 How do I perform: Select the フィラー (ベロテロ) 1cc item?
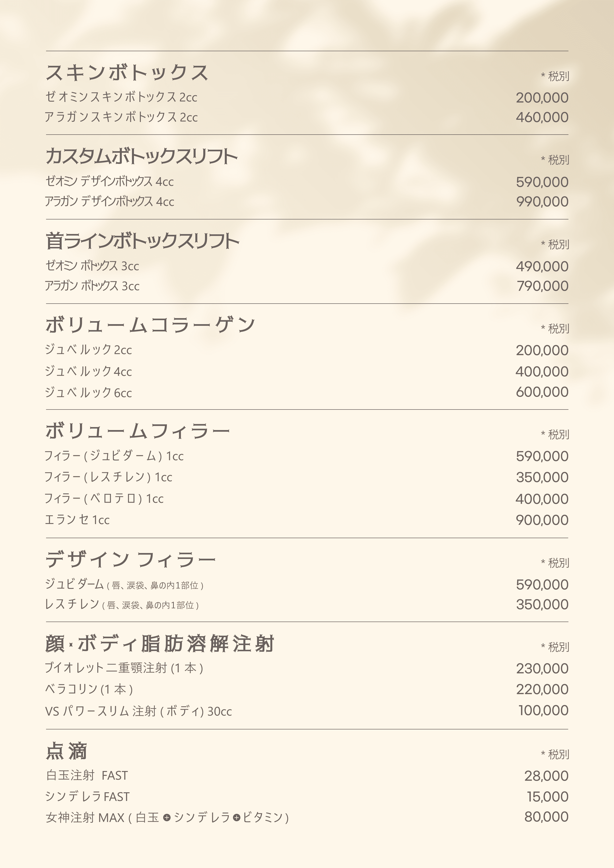104,499
